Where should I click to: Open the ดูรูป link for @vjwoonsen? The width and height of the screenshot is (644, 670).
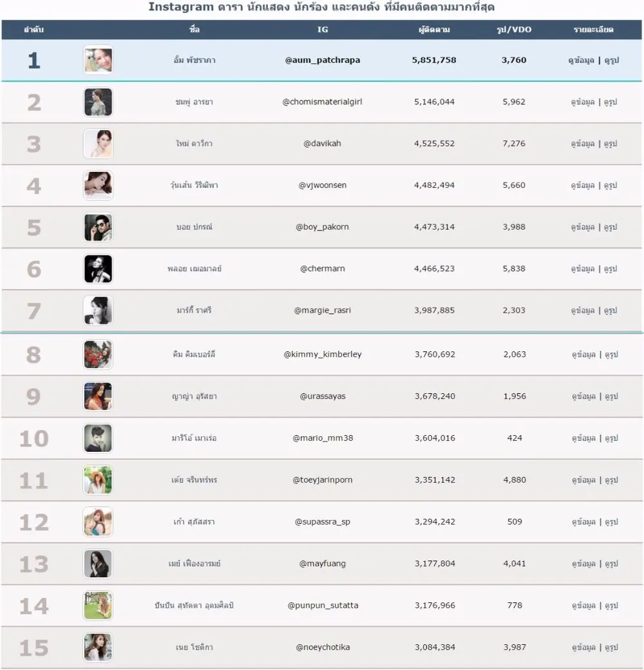click(x=611, y=185)
